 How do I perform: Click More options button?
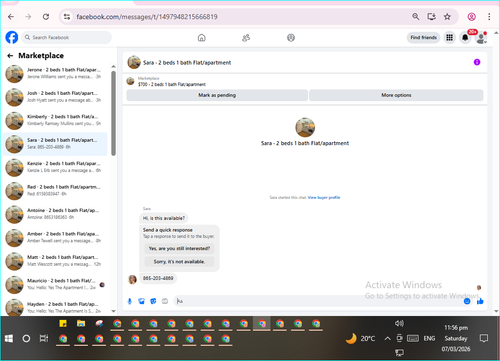396,95
